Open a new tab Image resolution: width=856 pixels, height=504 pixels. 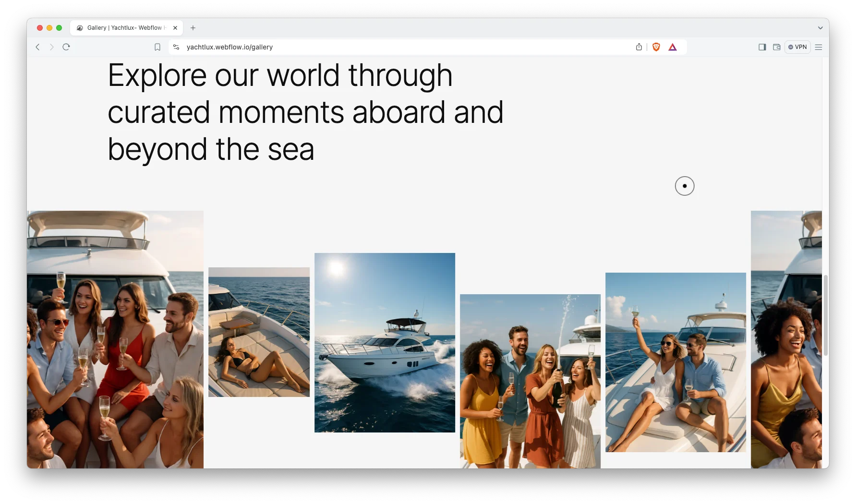point(193,28)
